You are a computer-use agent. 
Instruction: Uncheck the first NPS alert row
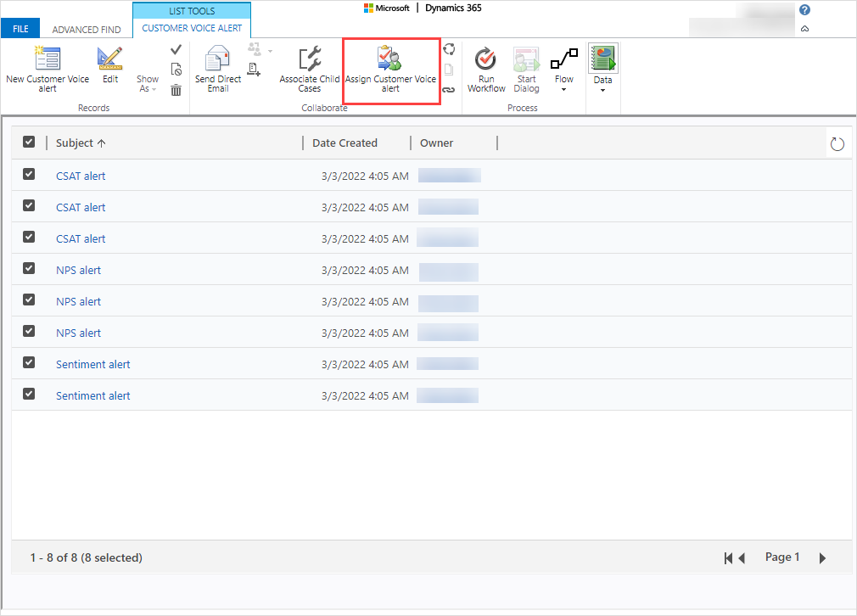pos(29,268)
